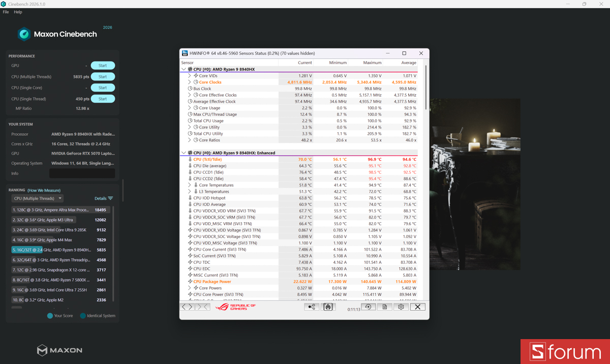Click the Sensor column header
This screenshot has width=610, height=364.
pyautogui.click(x=188, y=63)
